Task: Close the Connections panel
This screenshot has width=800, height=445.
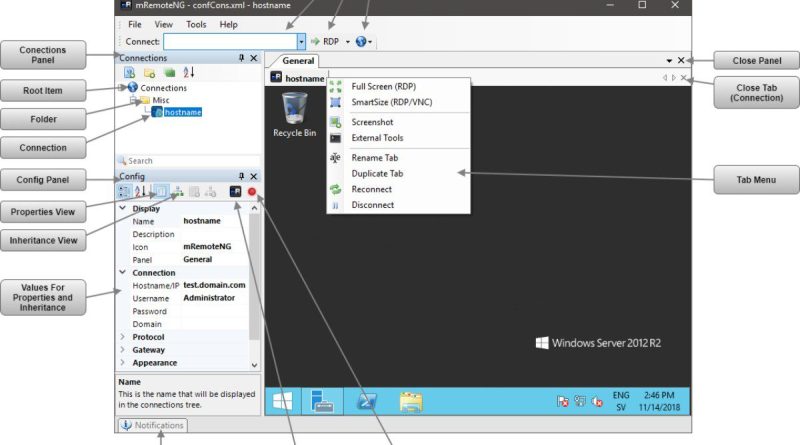Action: 254,58
